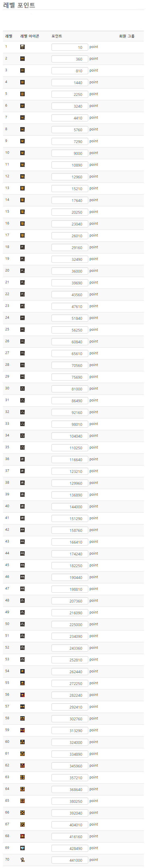146x868 pixels.
Task: Click the level 1 skull icon
Action: coord(22,47)
